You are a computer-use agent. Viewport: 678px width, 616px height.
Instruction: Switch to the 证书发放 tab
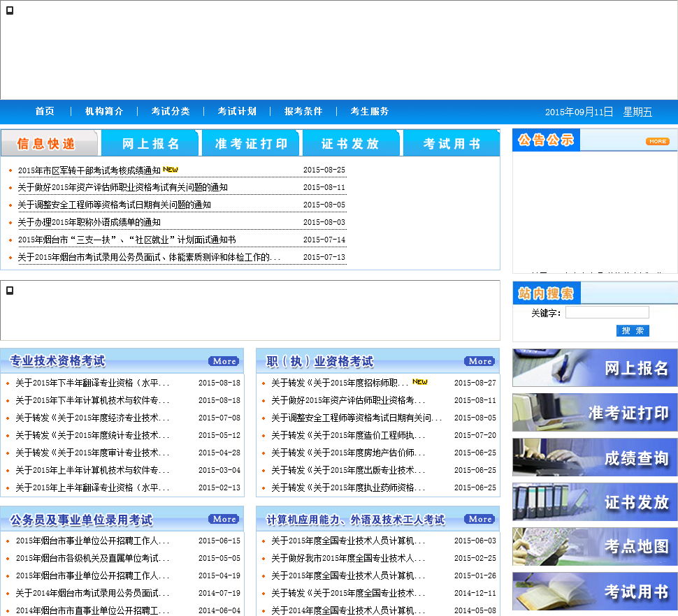tap(351, 143)
